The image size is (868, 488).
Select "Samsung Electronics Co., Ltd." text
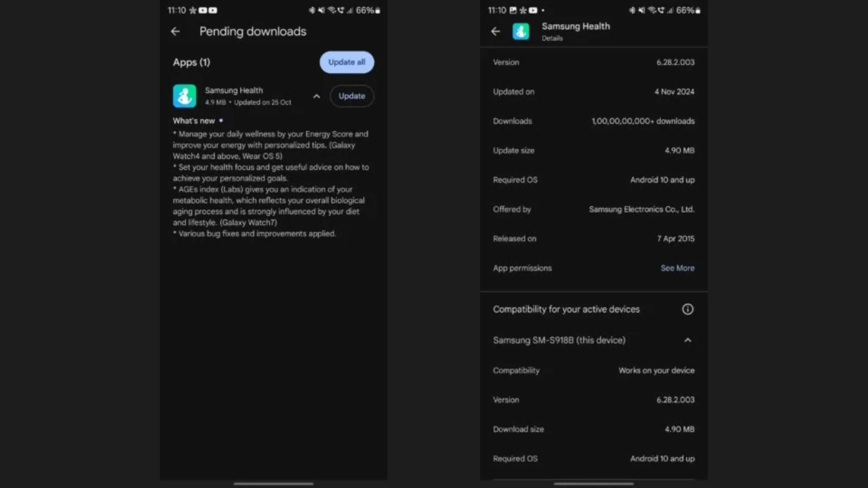pyautogui.click(x=642, y=209)
